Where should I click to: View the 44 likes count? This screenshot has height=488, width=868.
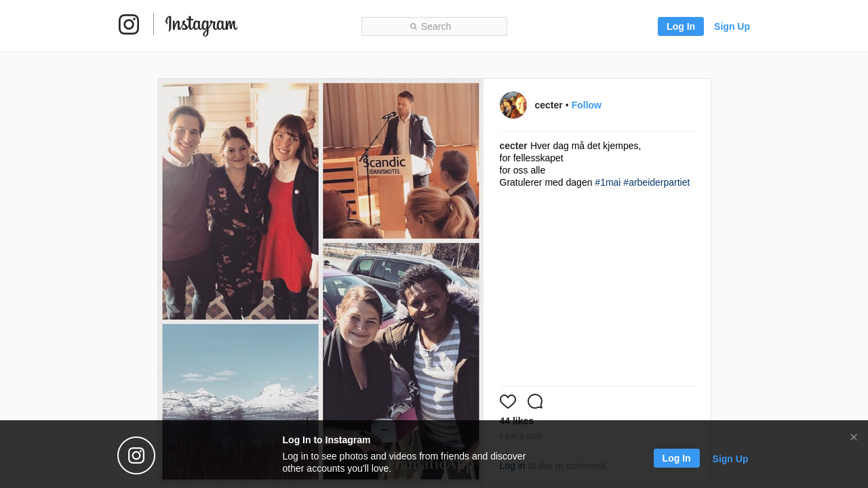[x=517, y=421]
